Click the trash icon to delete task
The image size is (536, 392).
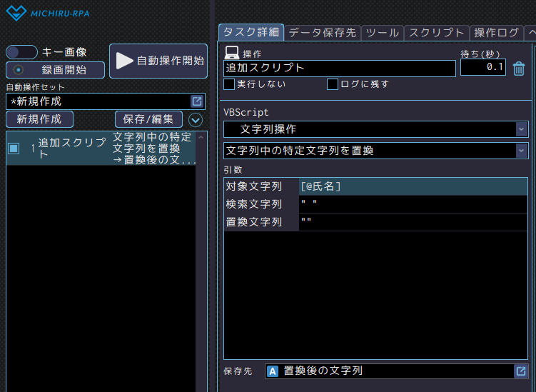click(520, 69)
